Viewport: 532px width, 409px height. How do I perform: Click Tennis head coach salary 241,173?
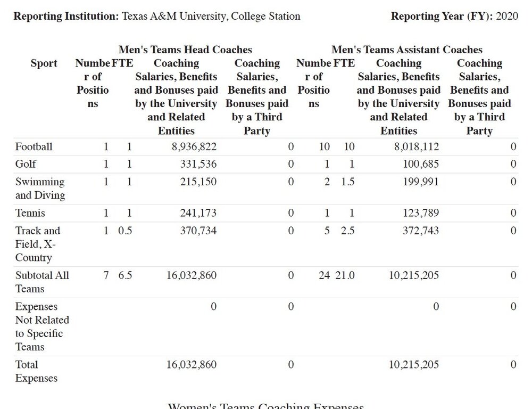pyautogui.click(x=198, y=213)
